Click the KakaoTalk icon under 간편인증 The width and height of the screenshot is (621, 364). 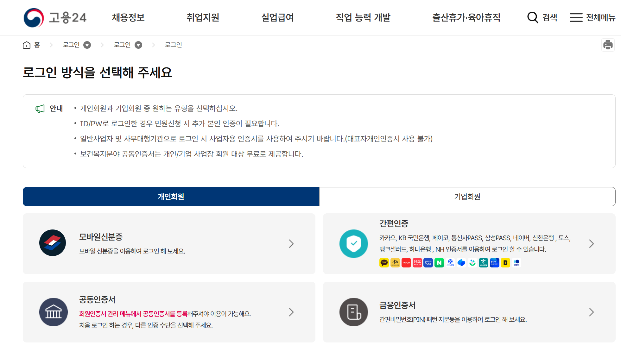pos(384,263)
